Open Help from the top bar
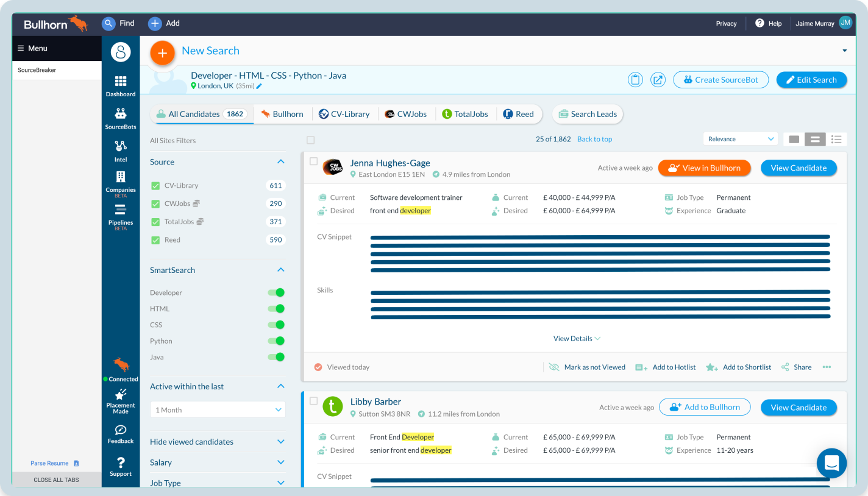 pos(768,23)
